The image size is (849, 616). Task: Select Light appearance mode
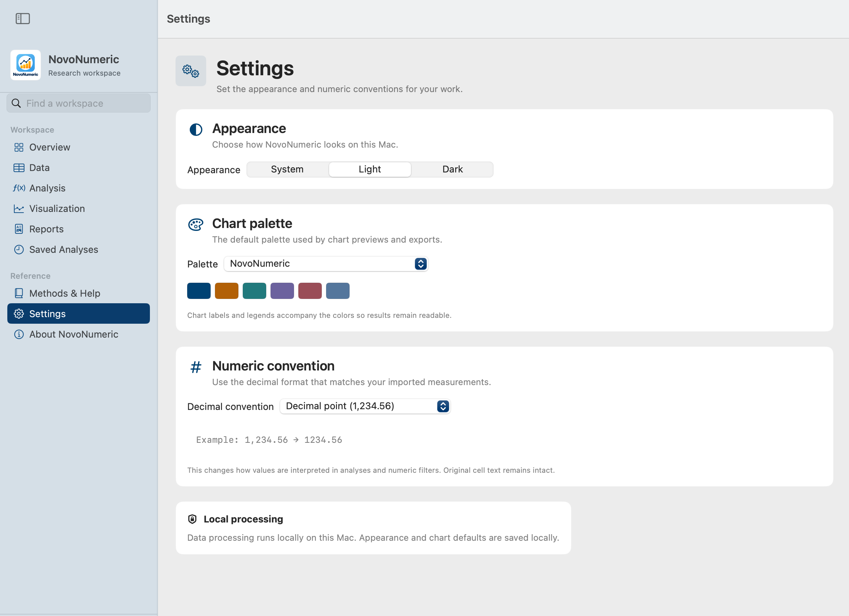pyautogui.click(x=370, y=170)
